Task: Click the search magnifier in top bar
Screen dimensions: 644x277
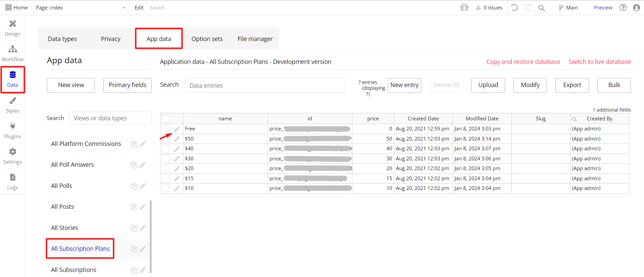Action: point(541,8)
